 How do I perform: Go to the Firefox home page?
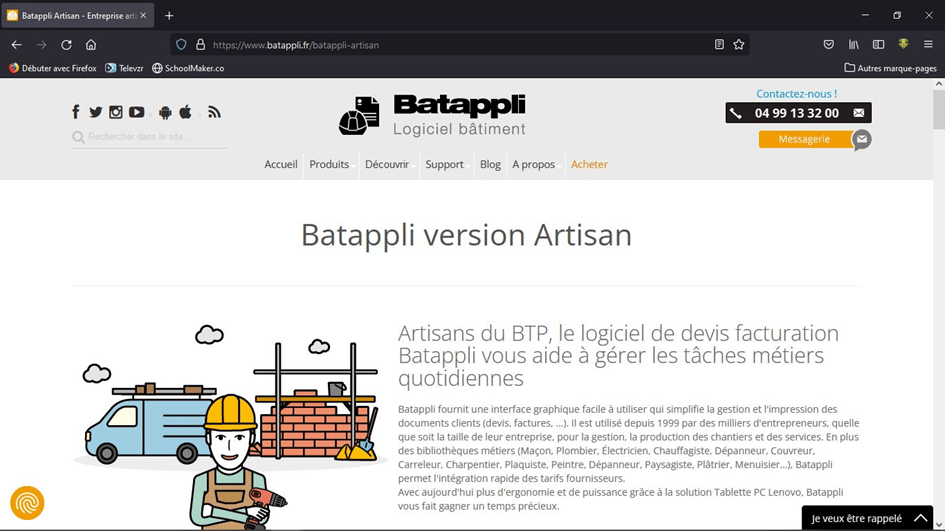[91, 45]
